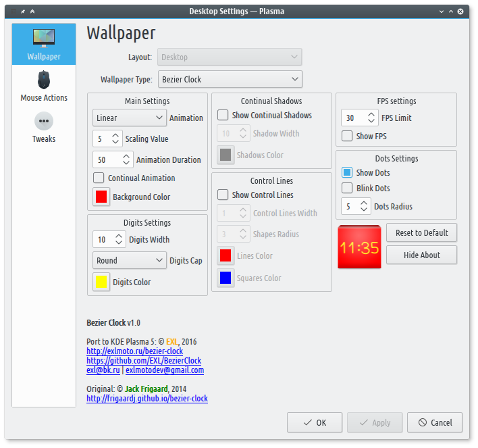The height and width of the screenshot is (448, 478).
Task: Click the blue Squares Color swatch
Action: coord(225,278)
